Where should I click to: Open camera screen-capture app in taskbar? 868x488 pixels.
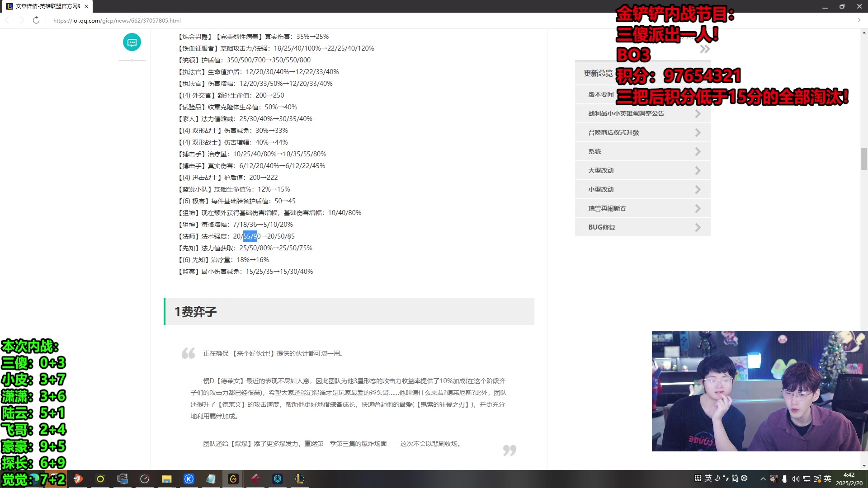coord(123,479)
